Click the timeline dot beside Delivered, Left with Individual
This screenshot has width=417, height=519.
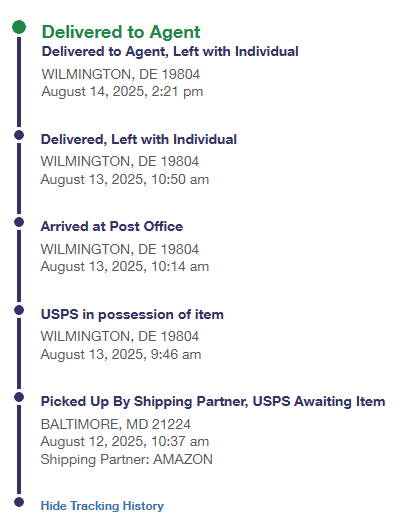pos(19,135)
